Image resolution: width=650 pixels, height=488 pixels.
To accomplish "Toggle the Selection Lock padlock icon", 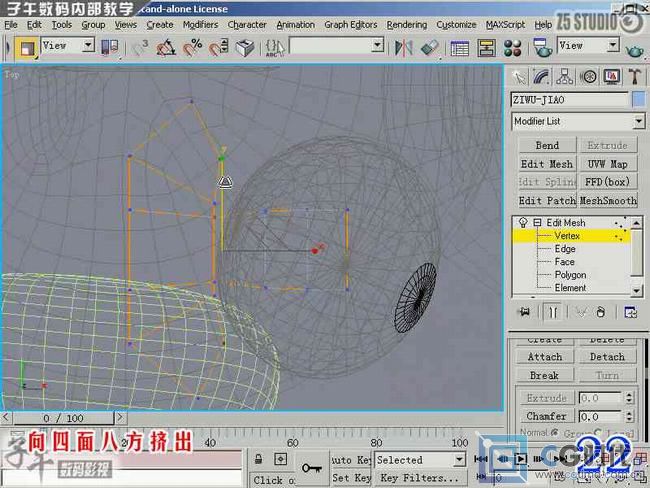I will (x=258, y=459).
